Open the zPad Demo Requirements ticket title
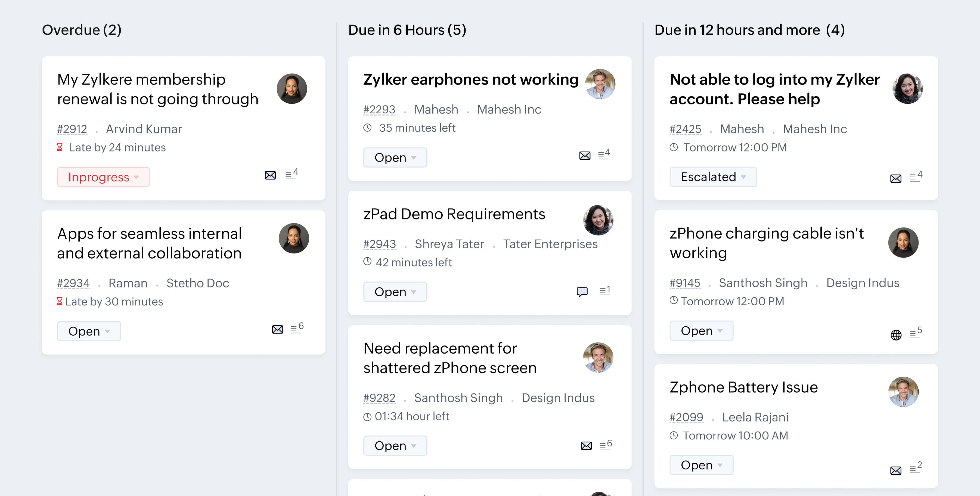Screen dimensions: 980x496 tap(454, 214)
